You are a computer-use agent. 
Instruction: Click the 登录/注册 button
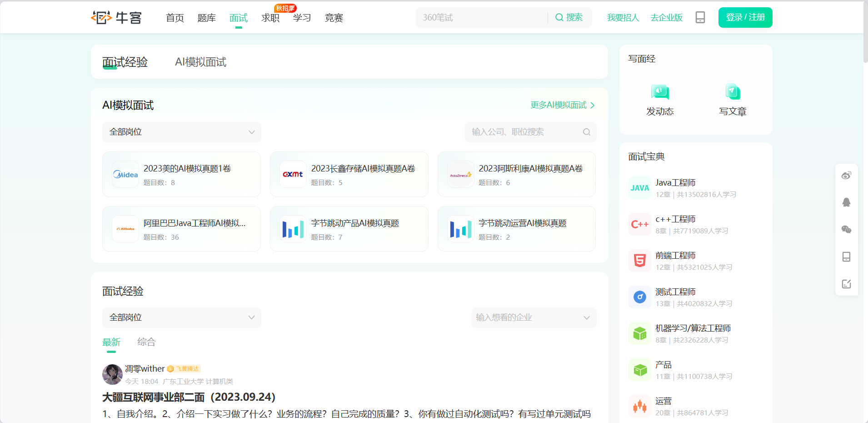[745, 17]
